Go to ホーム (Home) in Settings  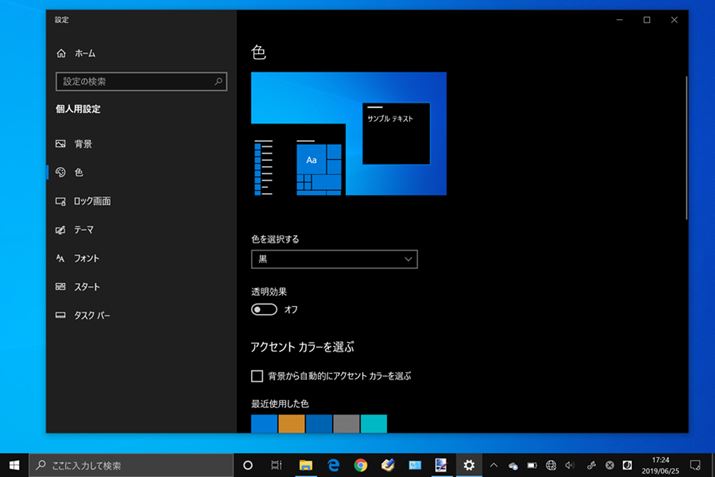click(84, 53)
